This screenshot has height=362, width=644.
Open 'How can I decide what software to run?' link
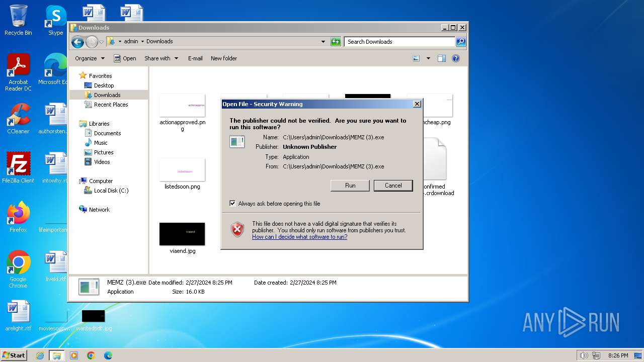299,237
